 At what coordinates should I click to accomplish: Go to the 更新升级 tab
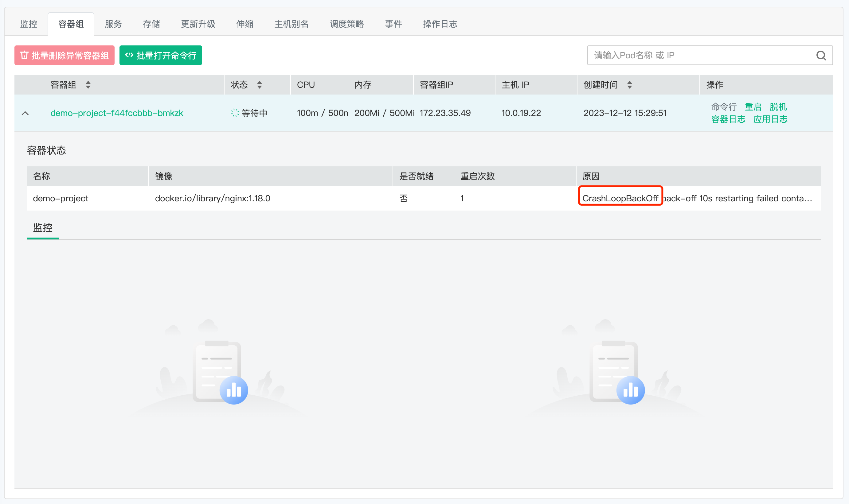pyautogui.click(x=198, y=24)
